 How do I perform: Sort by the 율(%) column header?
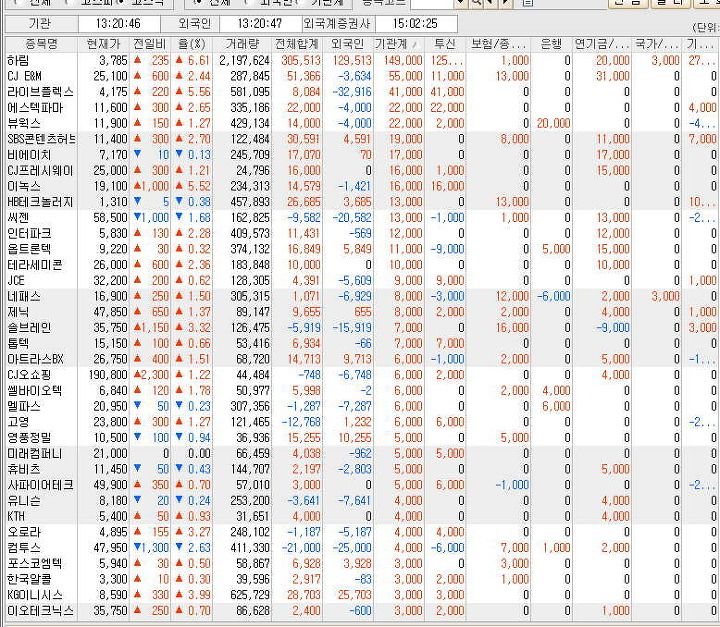click(191, 44)
